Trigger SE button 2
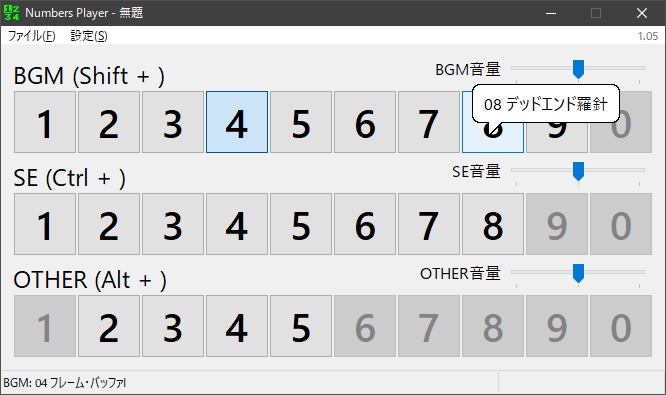This screenshot has width=666, height=395. point(109,224)
